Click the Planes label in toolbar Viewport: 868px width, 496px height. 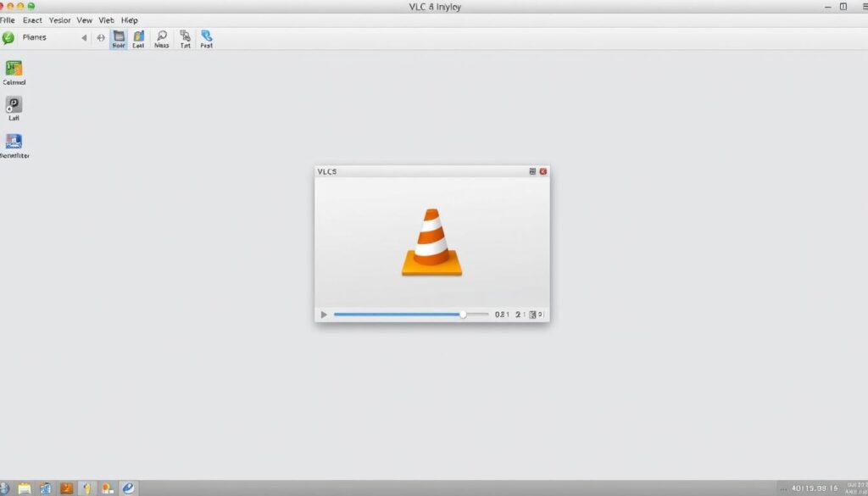[34, 37]
